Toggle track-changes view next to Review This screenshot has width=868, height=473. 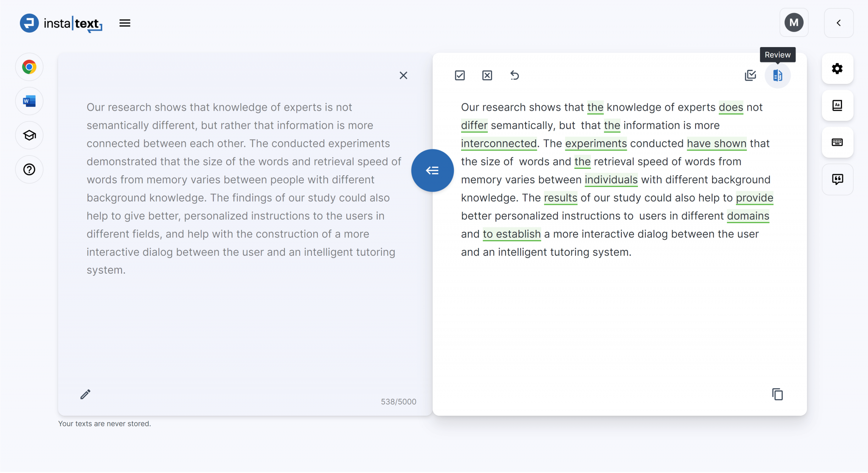(x=750, y=75)
